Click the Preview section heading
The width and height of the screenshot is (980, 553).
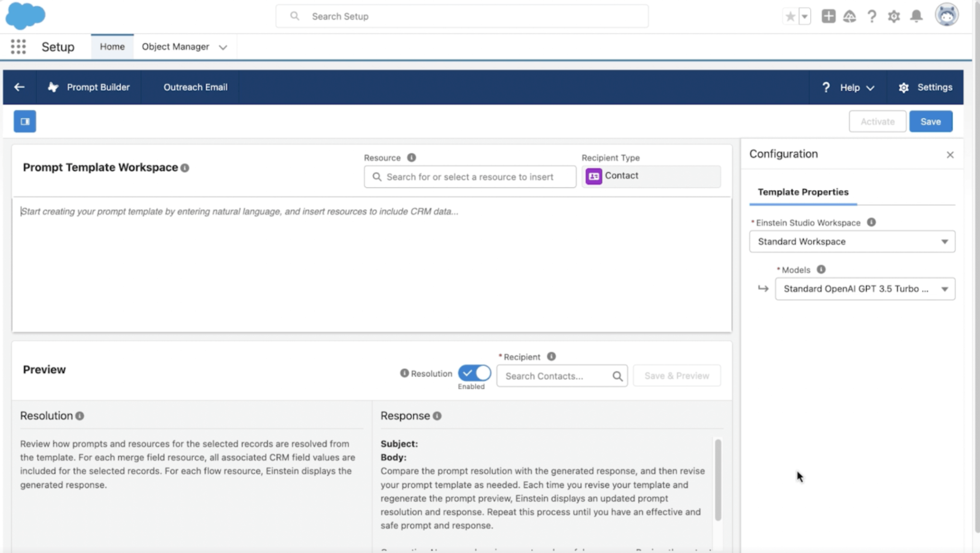coord(44,369)
